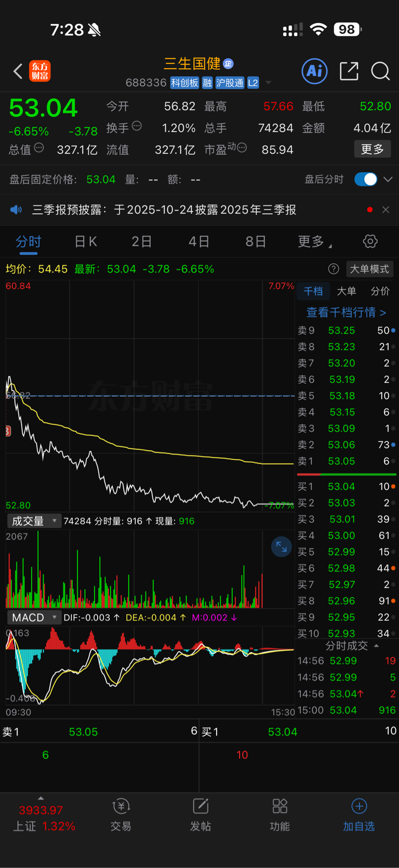Open the search magnifier icon

[380, 71]
